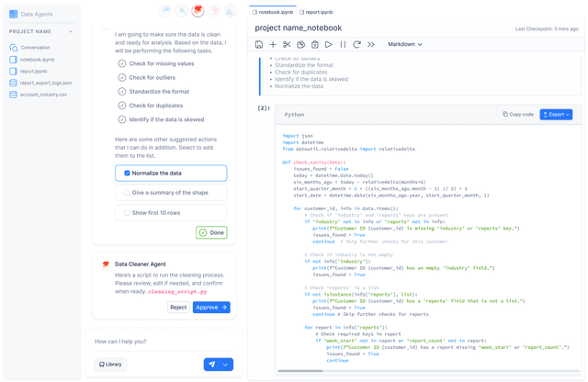The width and height of the screenshot is (588, 382).
Task: Select the blue swirl agent avatar
Action: pos(165,10)
